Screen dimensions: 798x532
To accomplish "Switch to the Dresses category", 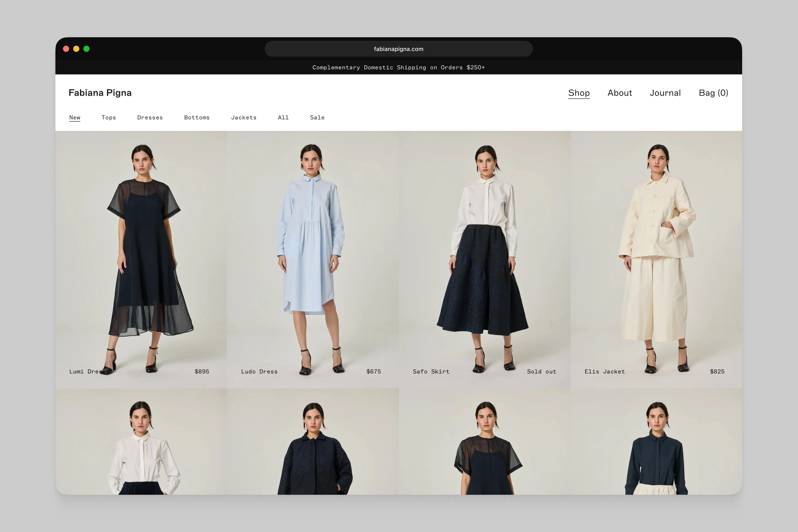I will (x=150, y=117).
